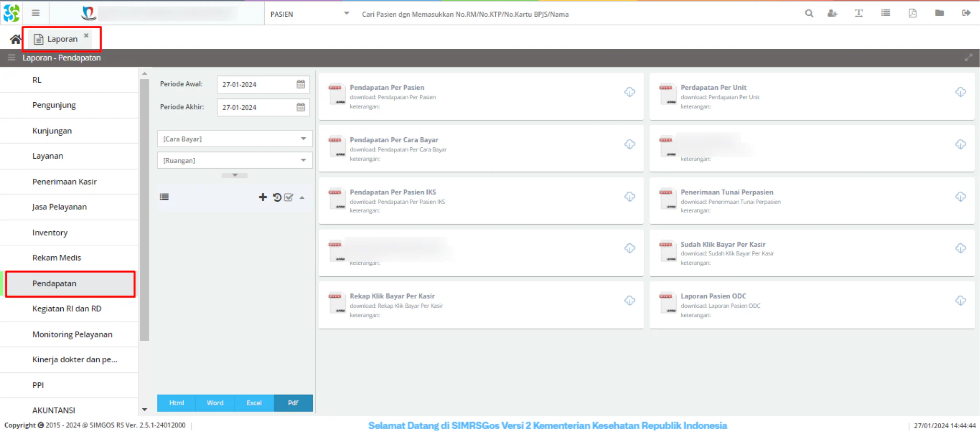
Task: Click the reset history icon beside the plus
Action: pyautogui.click(x=277, y=197)
